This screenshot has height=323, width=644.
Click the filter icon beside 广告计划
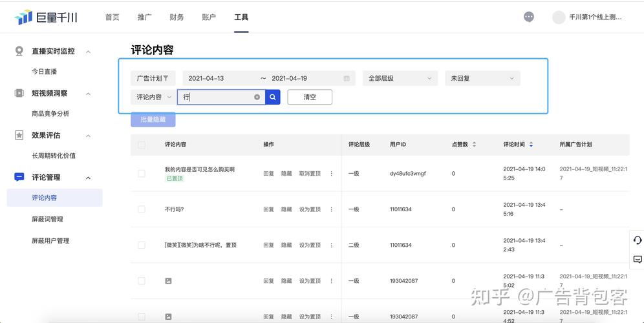tap(166, 78)
